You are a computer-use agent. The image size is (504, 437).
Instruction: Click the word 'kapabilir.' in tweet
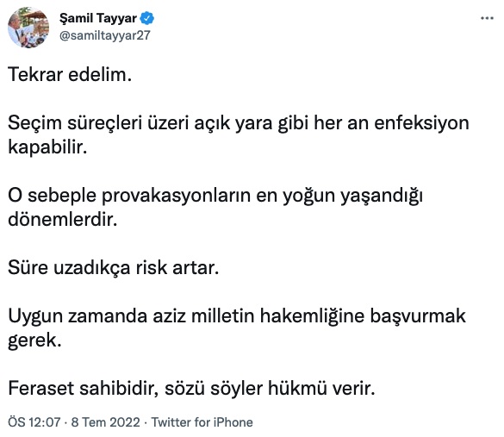pyautogui.click(x=47, y=147)
